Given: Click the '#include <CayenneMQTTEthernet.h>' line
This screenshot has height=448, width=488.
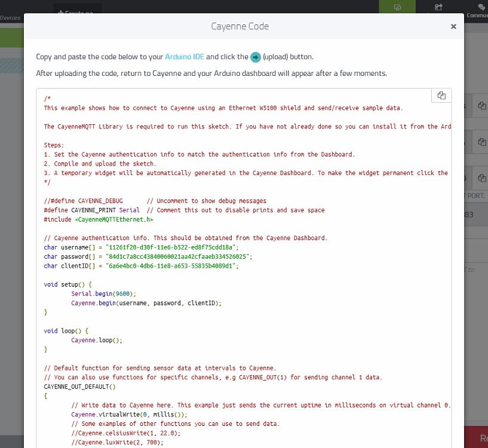Looking at the screenshot, I should point(99,219).
